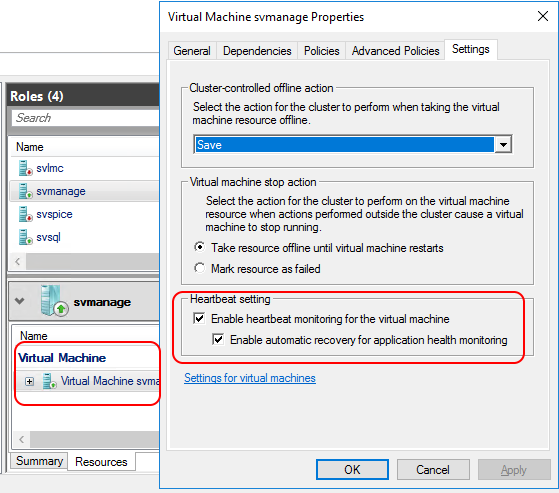The image size is (559, 493).
Task: Collapse the svmanage details pane chevron
Action: click(x=20, y=301)
